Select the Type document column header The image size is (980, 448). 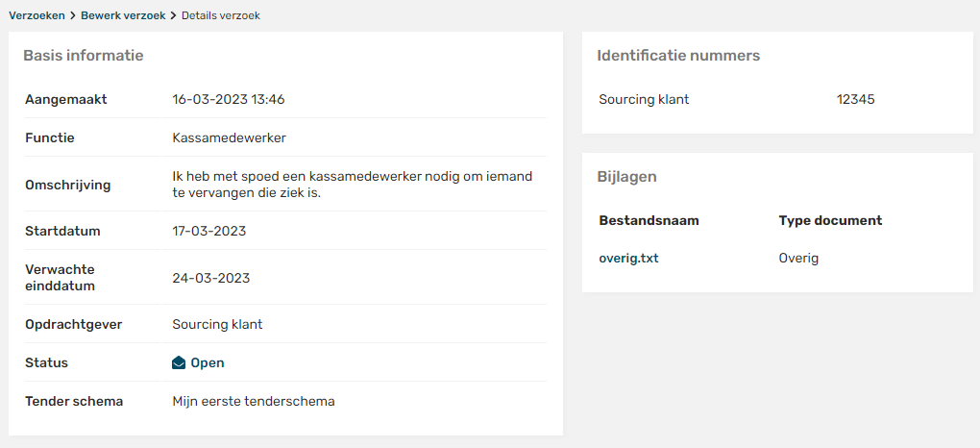tap(830, 220)
